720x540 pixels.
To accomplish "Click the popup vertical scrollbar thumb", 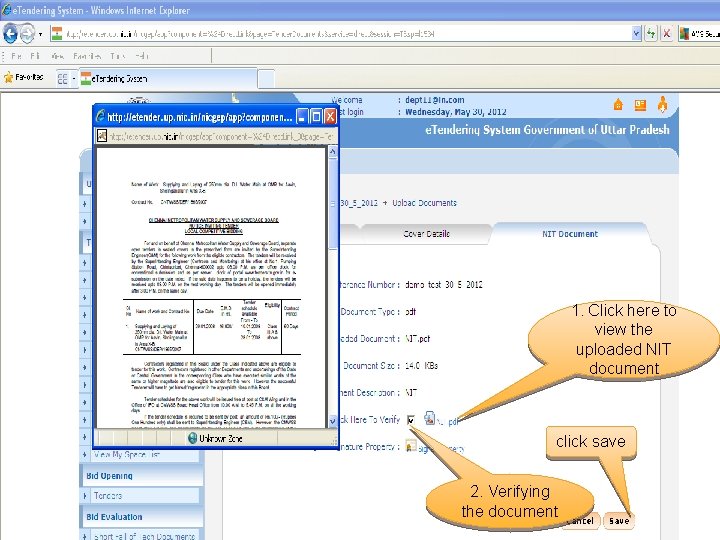I will 333,202.
